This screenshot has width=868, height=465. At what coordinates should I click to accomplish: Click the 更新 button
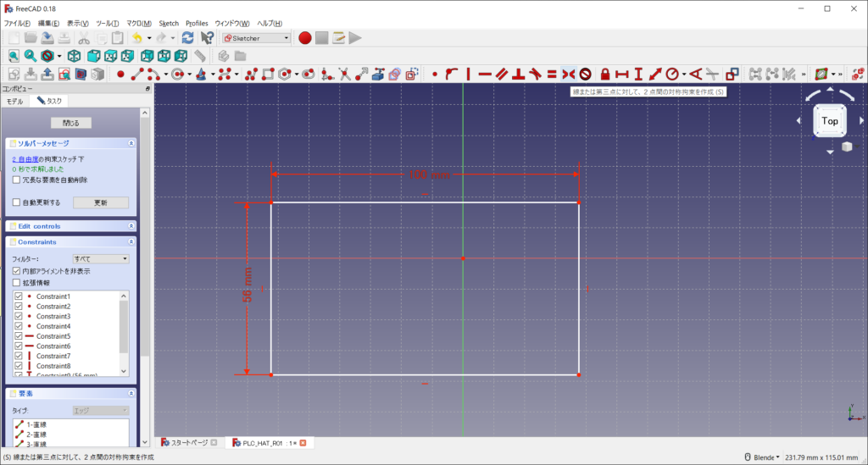coord(100,202)
